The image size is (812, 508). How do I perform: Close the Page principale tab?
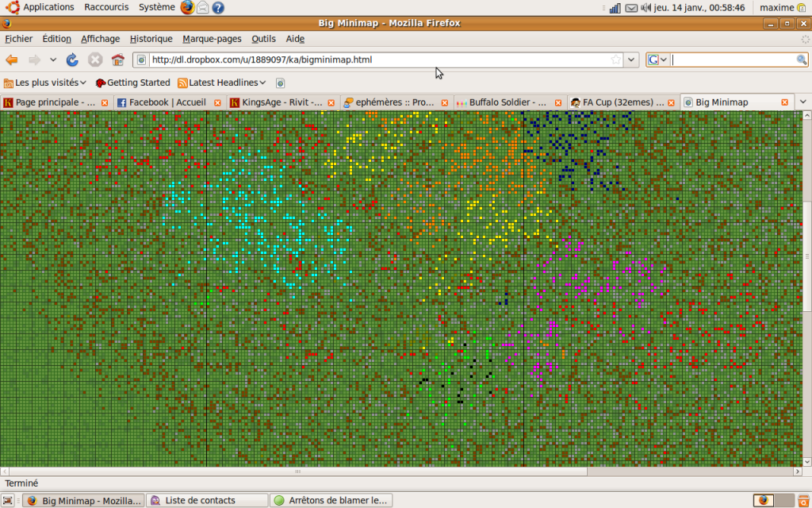(105, 102)
